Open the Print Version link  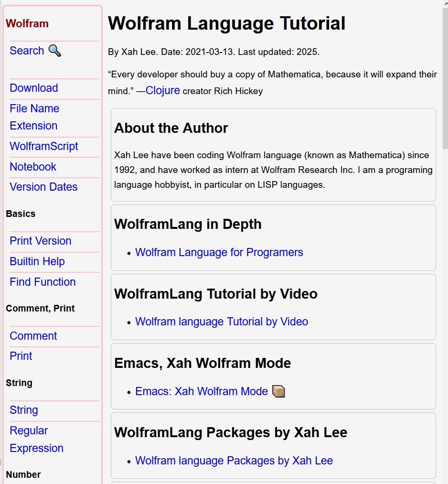41,241
